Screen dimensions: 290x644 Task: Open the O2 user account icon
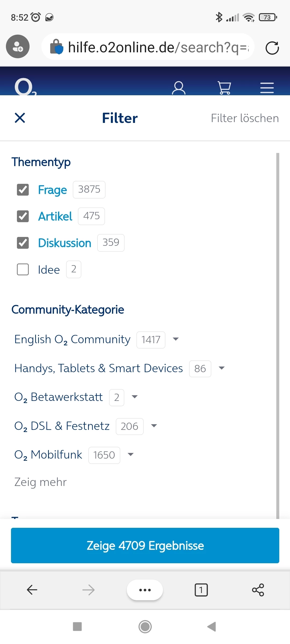tap(179, 88)
